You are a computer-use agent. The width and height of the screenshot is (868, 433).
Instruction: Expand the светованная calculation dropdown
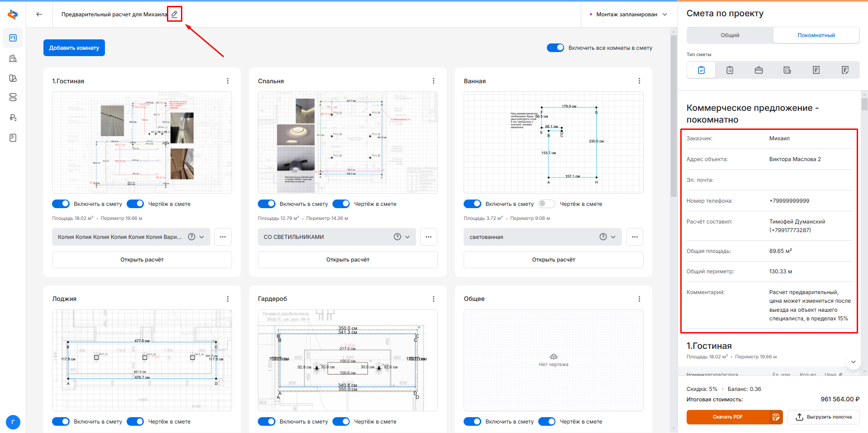coord(613,237)
